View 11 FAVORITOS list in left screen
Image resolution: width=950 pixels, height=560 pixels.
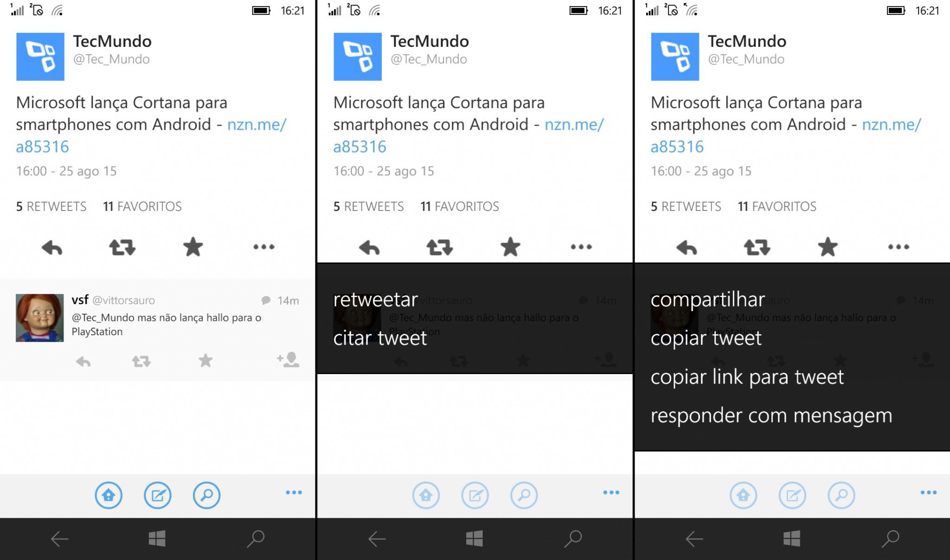[x=142, y=206]
